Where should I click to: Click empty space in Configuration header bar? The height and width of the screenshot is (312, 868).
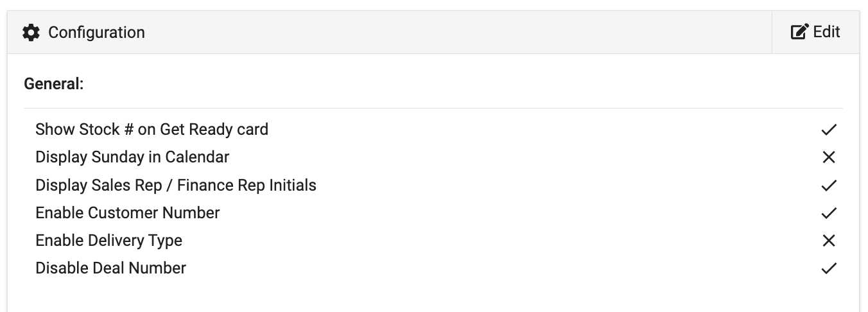click(x=449, y=33)
